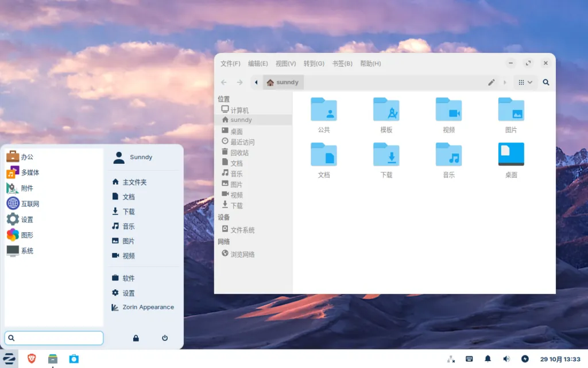
Task: Launch Zorin Appearance
Action: coord(144,307)
